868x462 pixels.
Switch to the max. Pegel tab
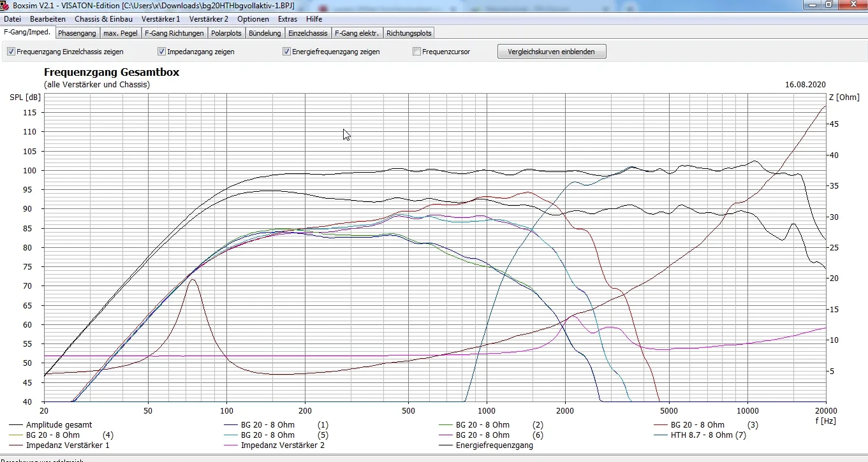click(x=120, y=33)
